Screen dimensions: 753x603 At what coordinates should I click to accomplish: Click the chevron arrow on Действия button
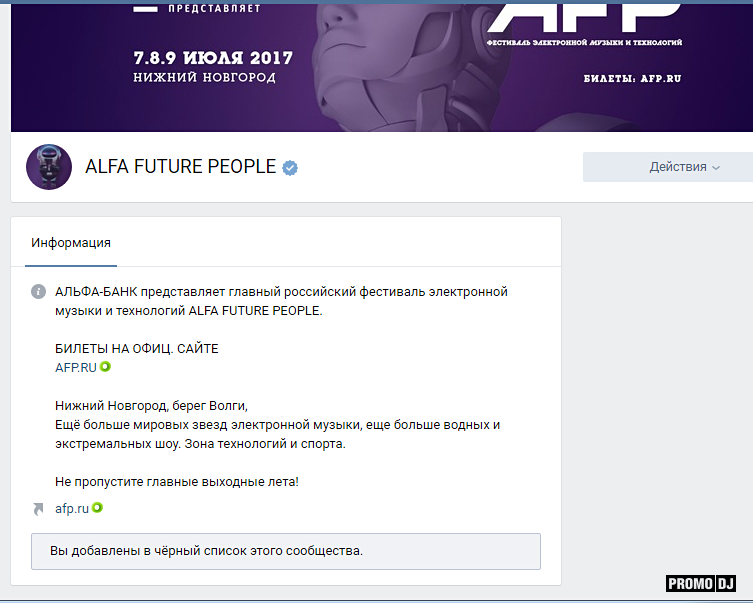[716, 168]
